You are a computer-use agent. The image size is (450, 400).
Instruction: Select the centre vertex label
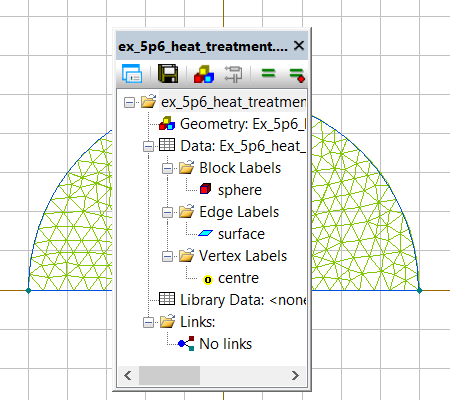[238, 278]
